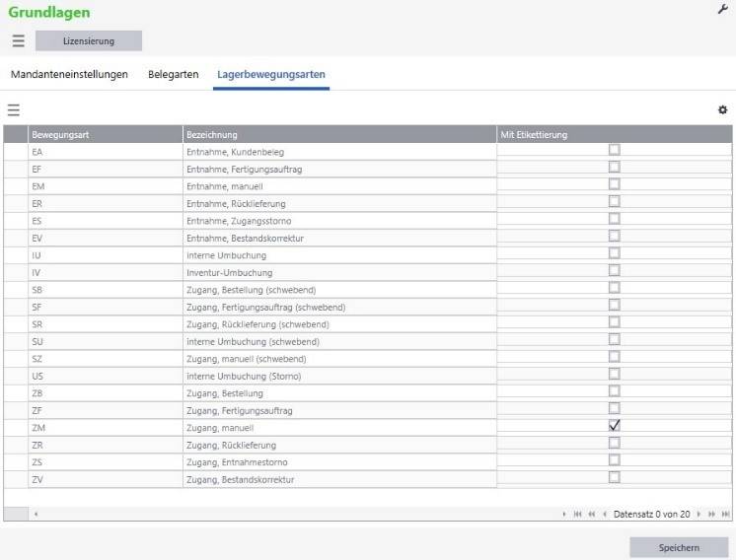Open the grid settings gear icon
Viewport: 736px width, 560px height.
coord(722,109)
